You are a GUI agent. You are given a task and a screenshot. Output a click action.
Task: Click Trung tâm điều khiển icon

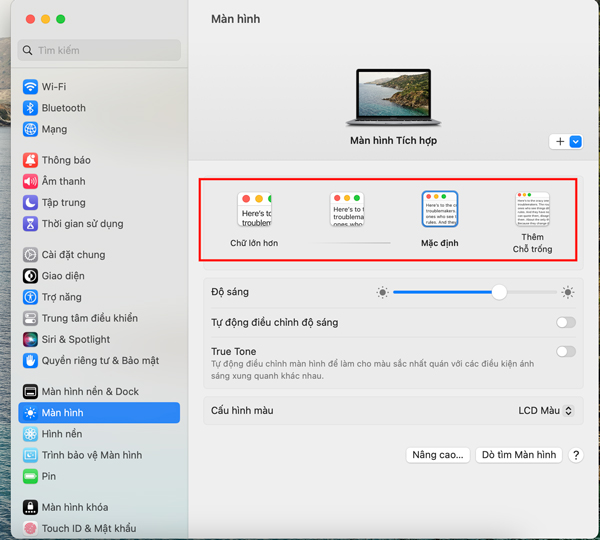(x=30, y=318)
